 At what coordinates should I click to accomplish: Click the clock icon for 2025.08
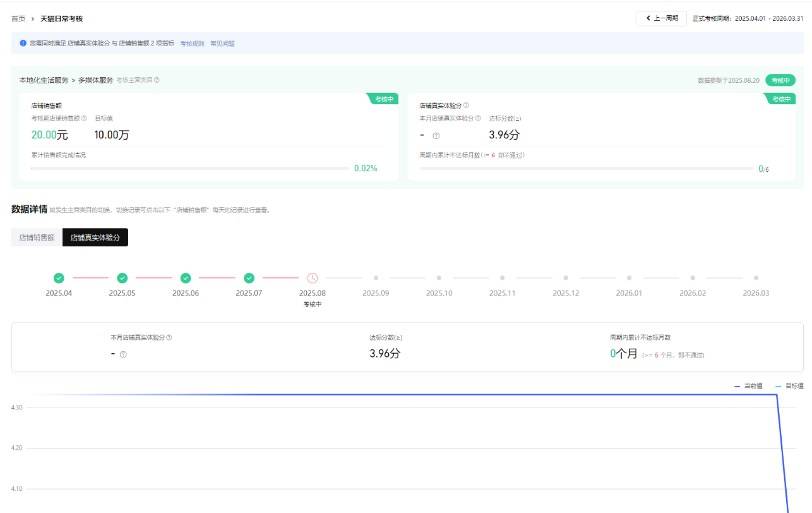coord(313,278)
